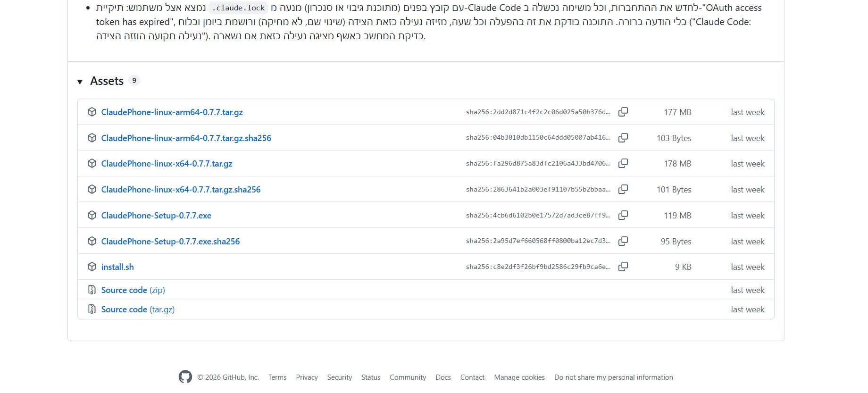Click the 177 MB size text
868x393 pixels.
[677, 112]
